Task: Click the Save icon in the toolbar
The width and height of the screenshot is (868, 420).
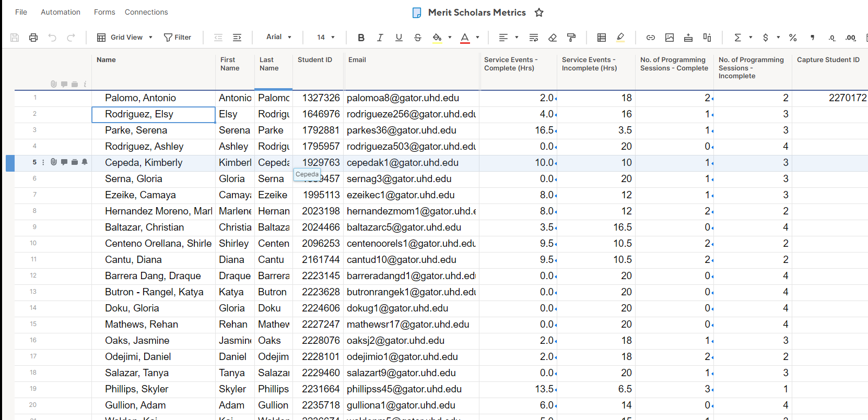Action: 15,38
